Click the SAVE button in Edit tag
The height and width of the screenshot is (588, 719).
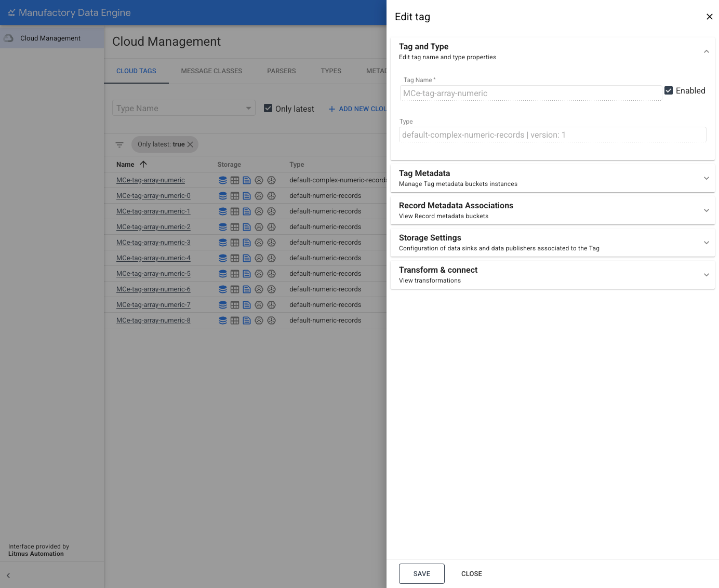click(x=421, y=573)
